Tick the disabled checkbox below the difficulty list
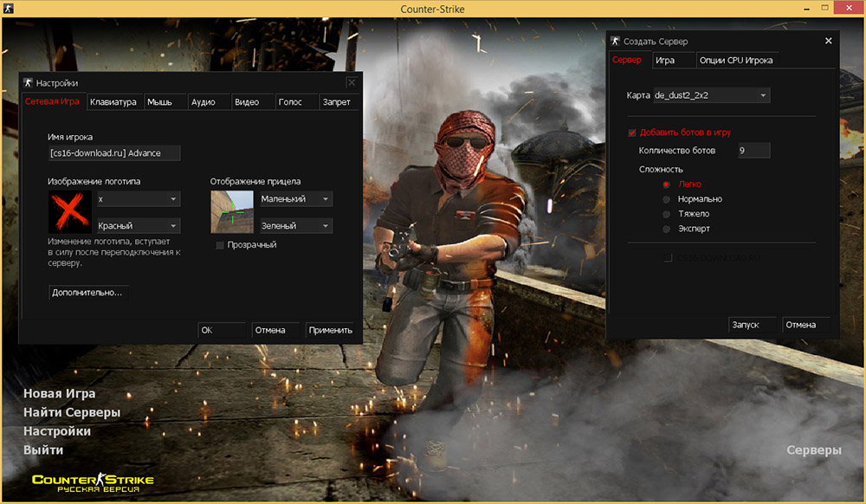The image size is (866, 504). click(668, 258)
